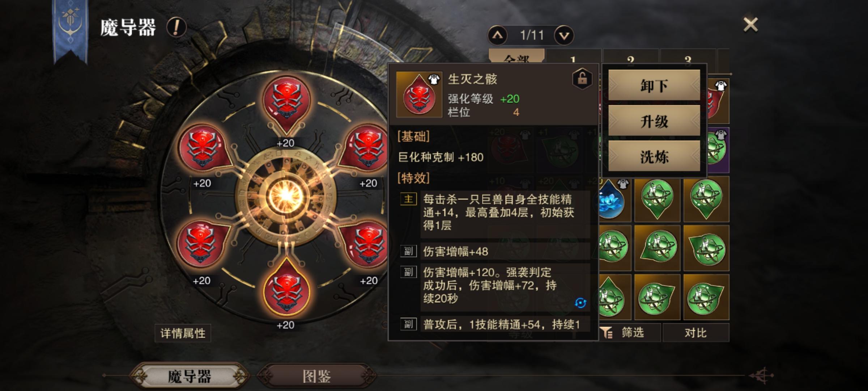The image size is (868, 391).
Task: Click the blue refresh icon on sub-effect
Action: (x=580, y=303)
